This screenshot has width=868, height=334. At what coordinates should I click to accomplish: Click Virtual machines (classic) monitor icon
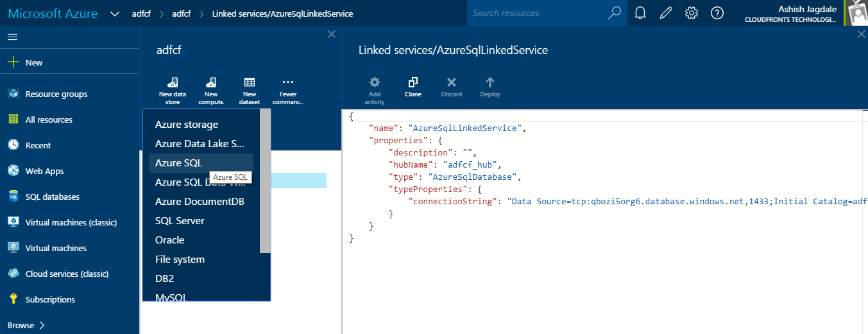coord(13,222)
